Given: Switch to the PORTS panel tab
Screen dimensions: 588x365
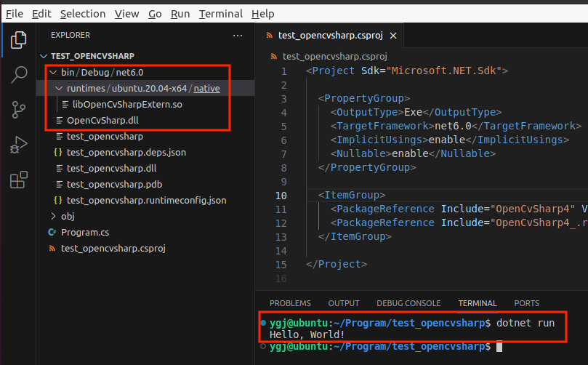Looking at the screenshot, I should (526, 303).
